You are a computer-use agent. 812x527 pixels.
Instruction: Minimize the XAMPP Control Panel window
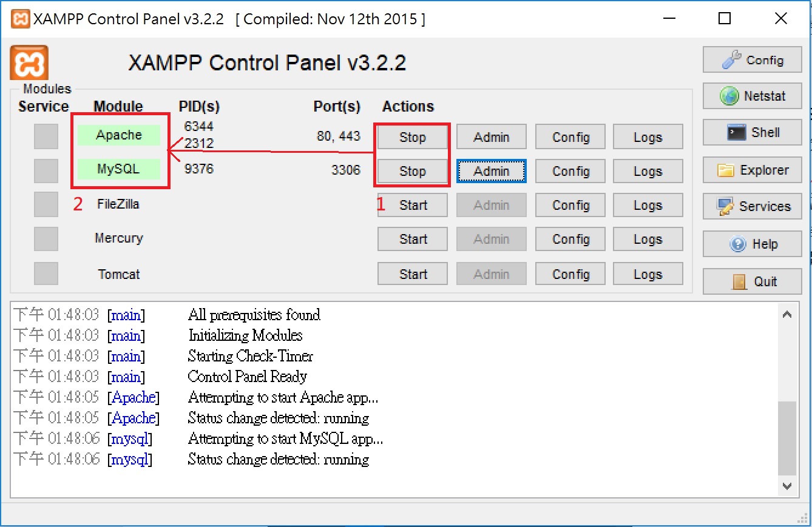[668, 19]
